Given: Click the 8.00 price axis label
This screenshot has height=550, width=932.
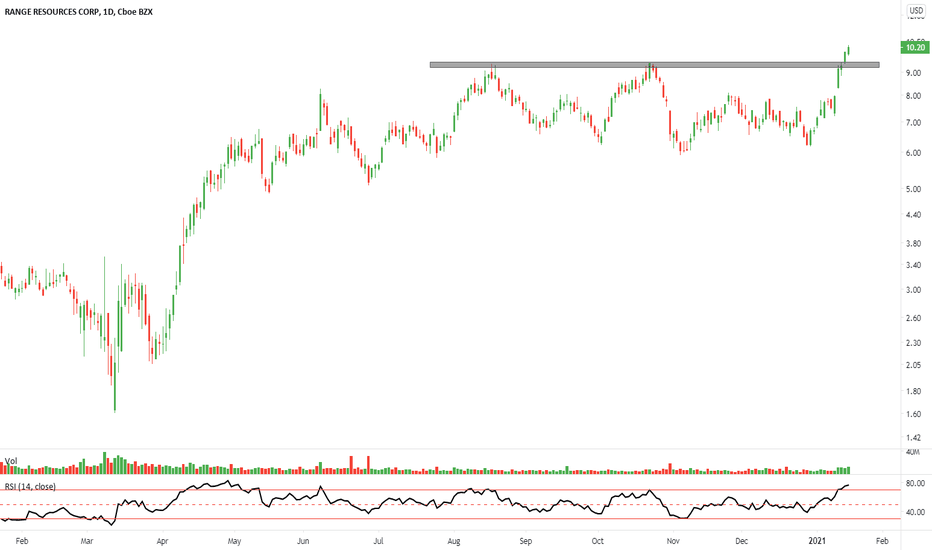Looking at the screenshot, I should (914, 96).
